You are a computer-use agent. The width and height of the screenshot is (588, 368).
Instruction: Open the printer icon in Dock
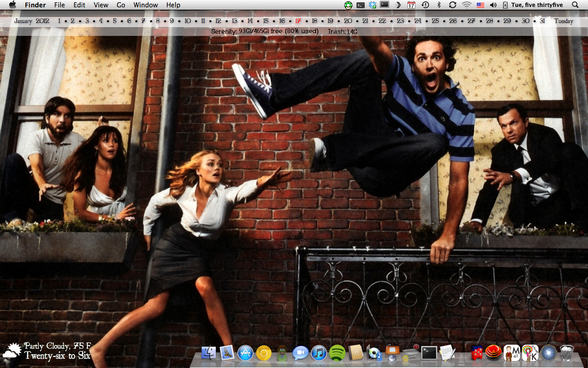[x=411, y=353]
